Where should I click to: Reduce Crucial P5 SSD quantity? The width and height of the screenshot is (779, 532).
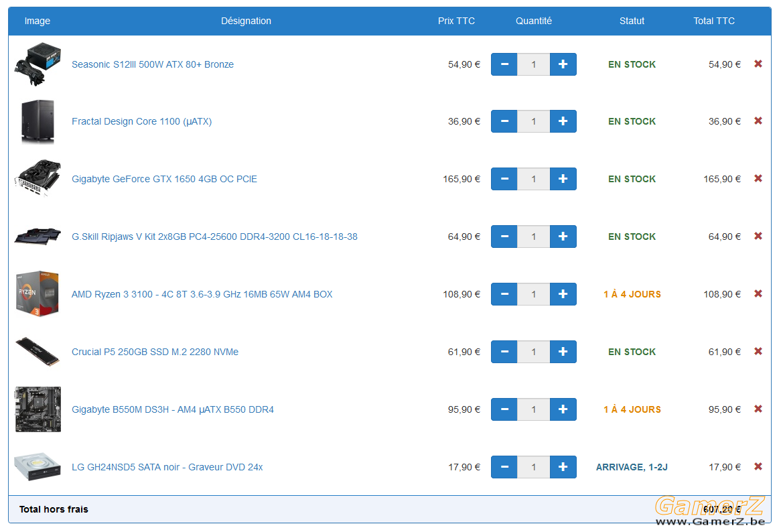(504, 352)
